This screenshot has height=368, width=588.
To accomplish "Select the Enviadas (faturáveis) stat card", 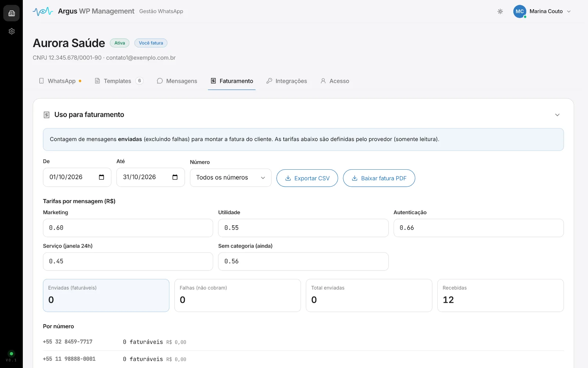I will (106, 296).
